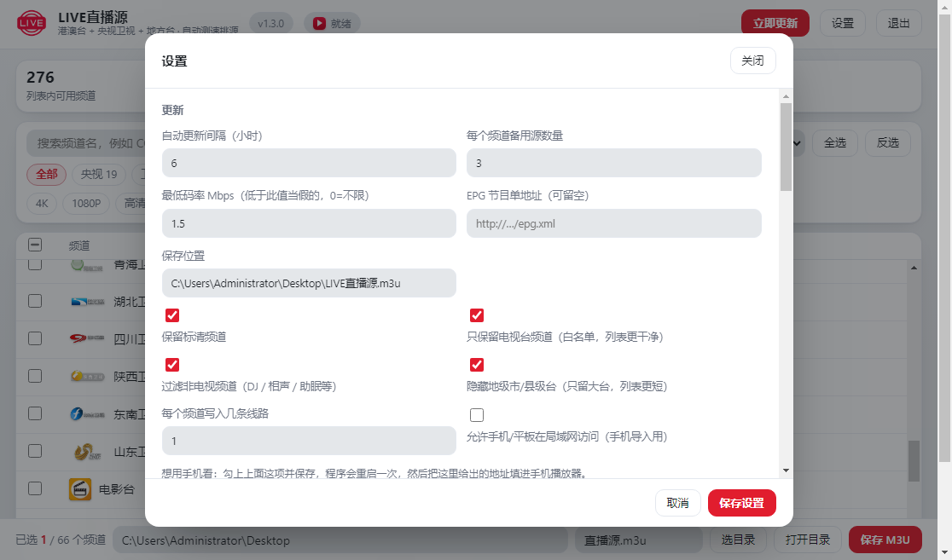
Task: Check the 山东 channel row checkbox
Action: click(x=35, y=451)
